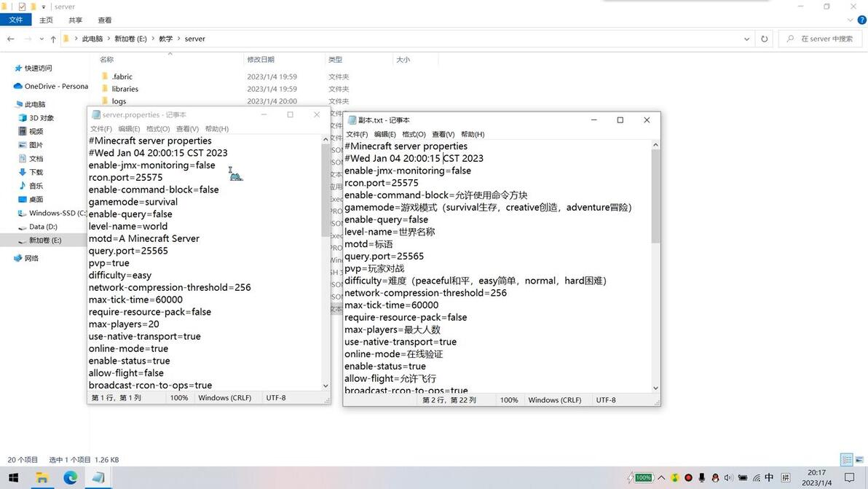
Task: Place cursor on gamemode=survival line
Action: pos(133,202)
